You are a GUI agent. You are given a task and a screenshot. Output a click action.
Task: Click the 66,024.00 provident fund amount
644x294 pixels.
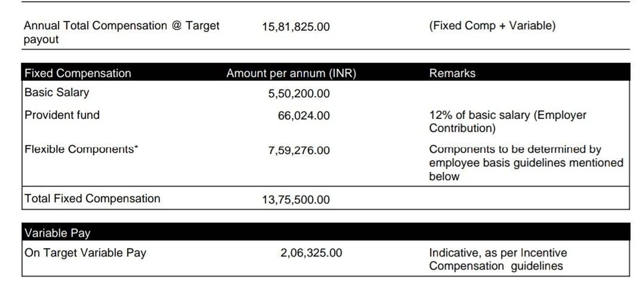click(303, 116)
